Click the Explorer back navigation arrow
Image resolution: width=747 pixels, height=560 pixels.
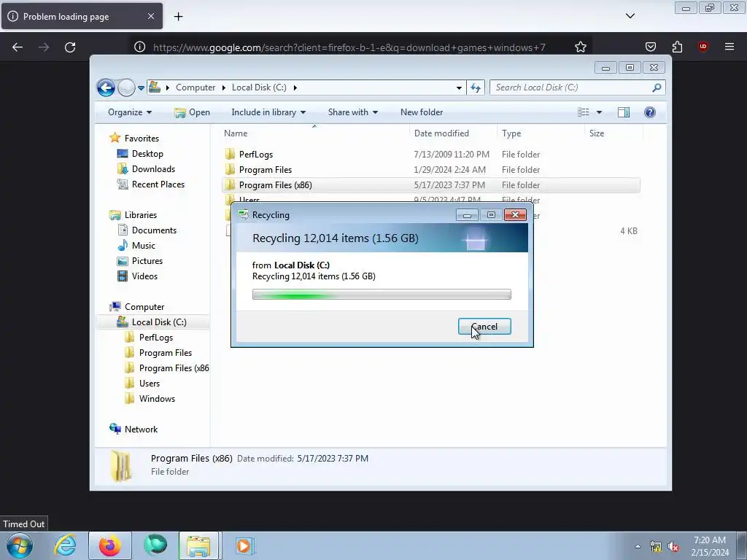pyautogui.click(x=106, y=87)
